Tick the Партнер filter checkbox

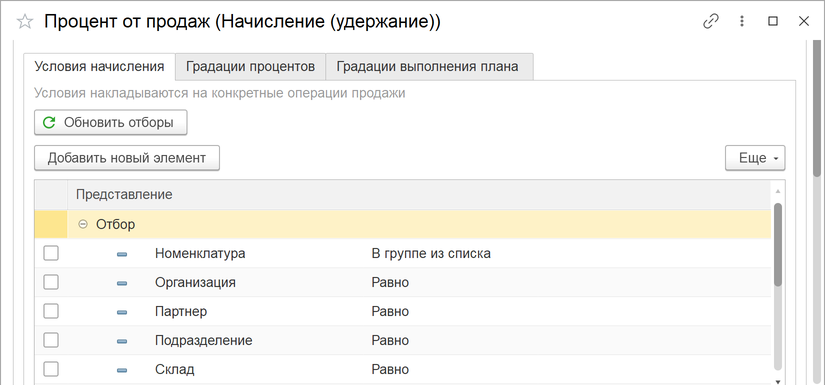coord(51,311)
